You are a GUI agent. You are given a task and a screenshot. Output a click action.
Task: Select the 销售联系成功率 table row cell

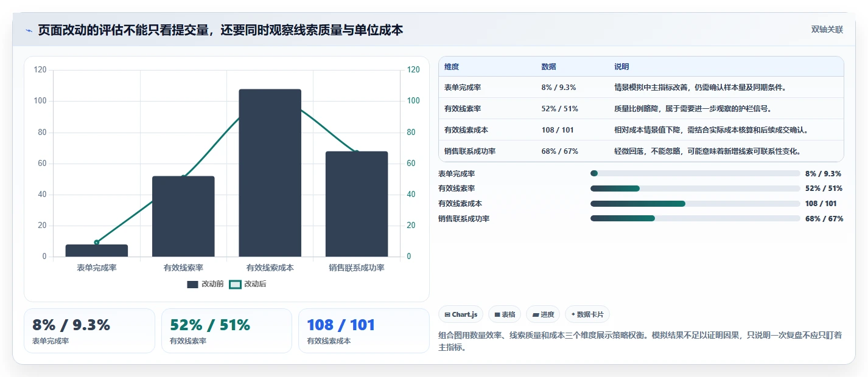pos(470,151)
